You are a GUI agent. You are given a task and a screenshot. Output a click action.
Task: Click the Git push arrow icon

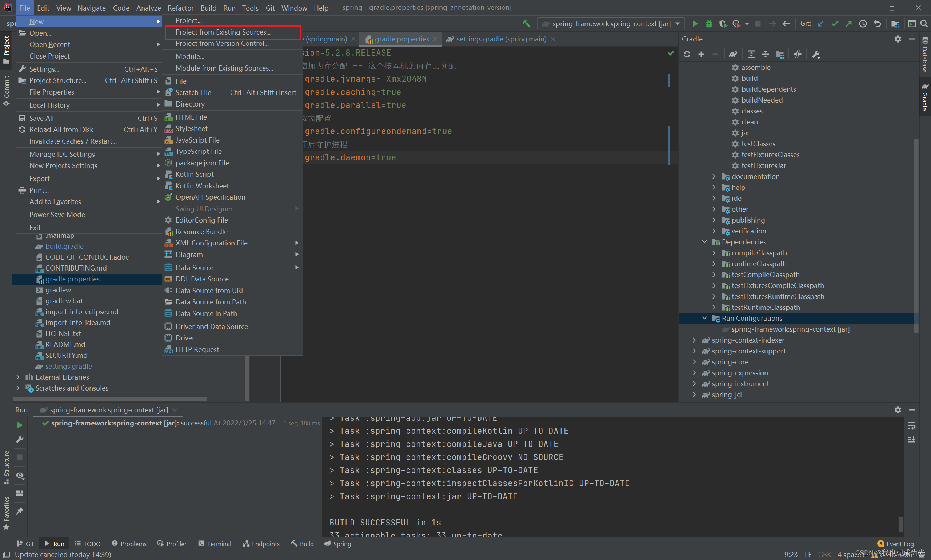click(849, 24)
